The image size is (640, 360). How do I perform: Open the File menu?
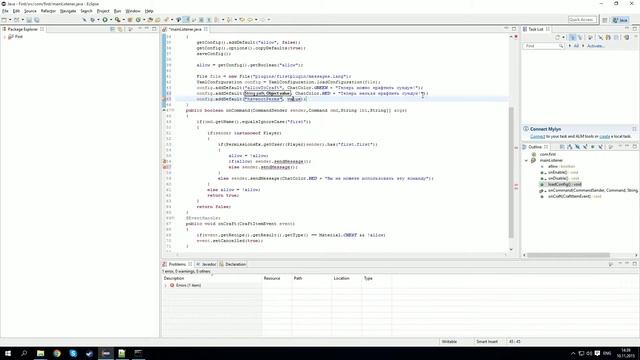click(x=5, y=11)
